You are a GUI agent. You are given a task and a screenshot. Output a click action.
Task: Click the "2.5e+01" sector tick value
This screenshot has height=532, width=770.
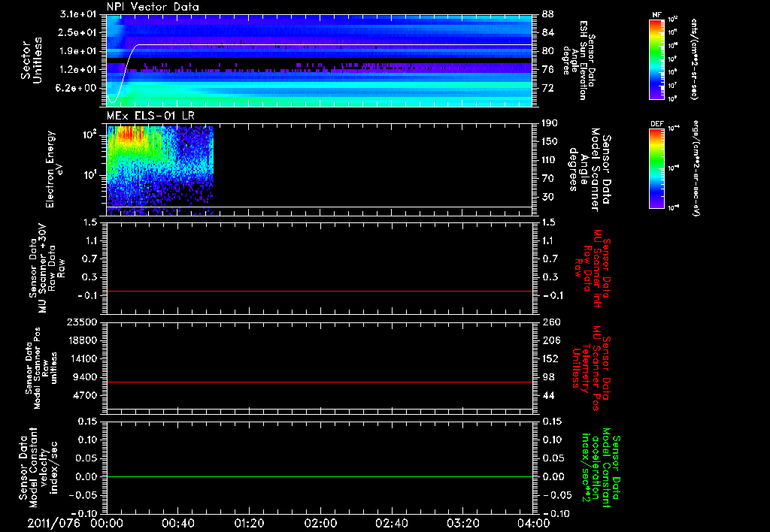[x=79, y=32]
